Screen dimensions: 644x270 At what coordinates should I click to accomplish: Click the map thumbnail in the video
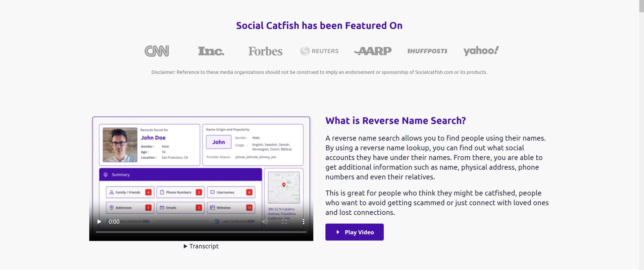[x=284, y=187]
